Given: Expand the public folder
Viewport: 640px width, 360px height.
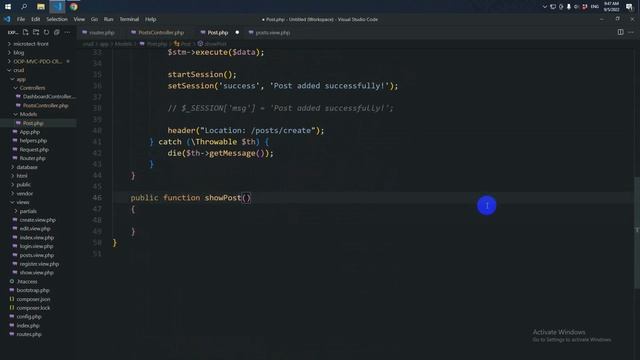Looking at the screenshot, I should point(23,184).
